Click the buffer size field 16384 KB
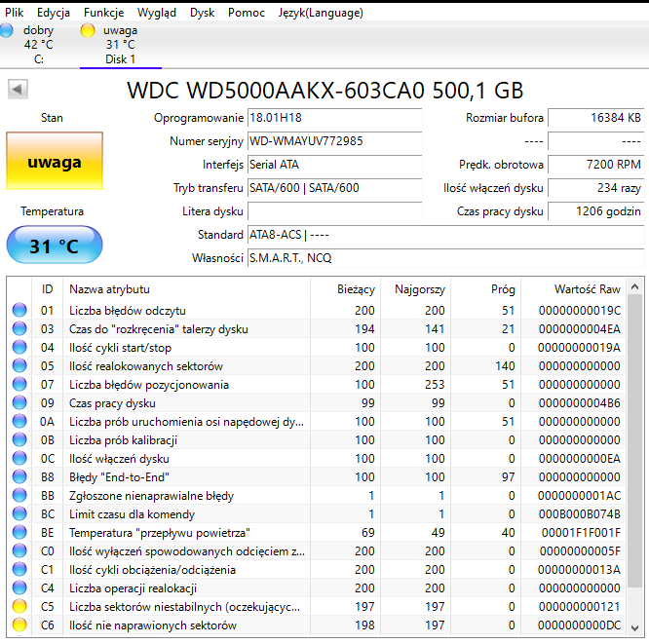Viewport: 649px width, 644px height. (595, 118)
